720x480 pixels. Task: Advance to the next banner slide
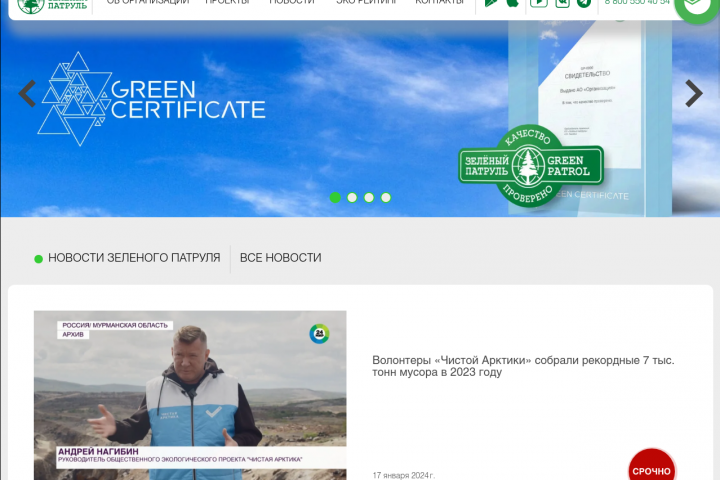694,94
